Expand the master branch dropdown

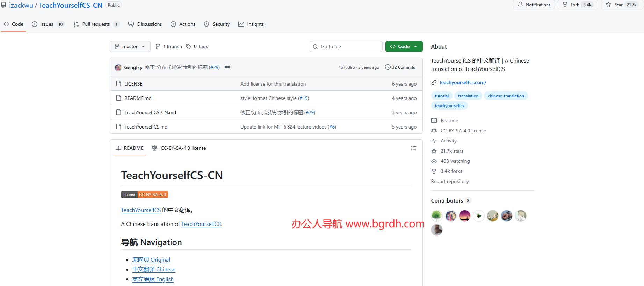tap(130, 46)
